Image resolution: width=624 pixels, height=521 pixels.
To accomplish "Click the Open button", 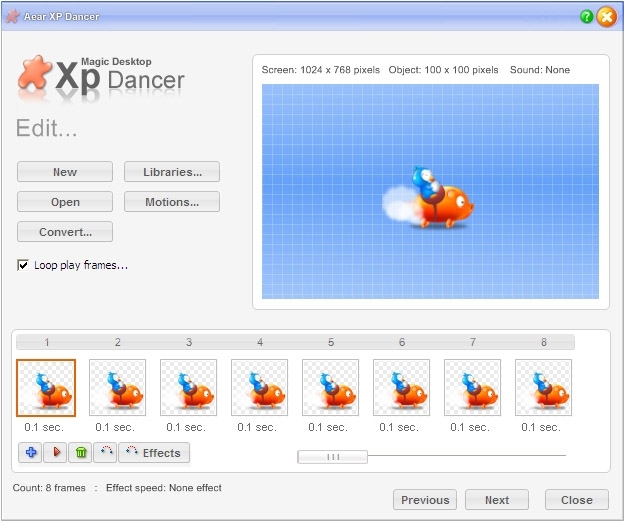I will 65,202.
